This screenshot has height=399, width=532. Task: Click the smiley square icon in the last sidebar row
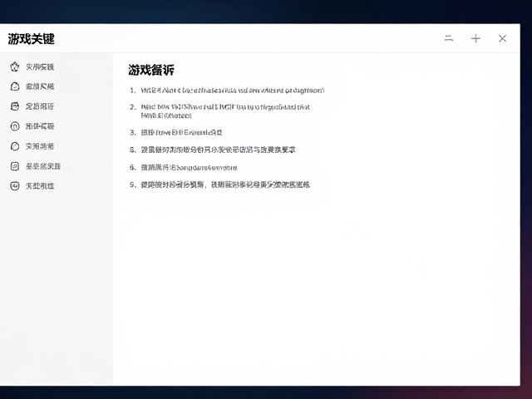coord(15,186)
